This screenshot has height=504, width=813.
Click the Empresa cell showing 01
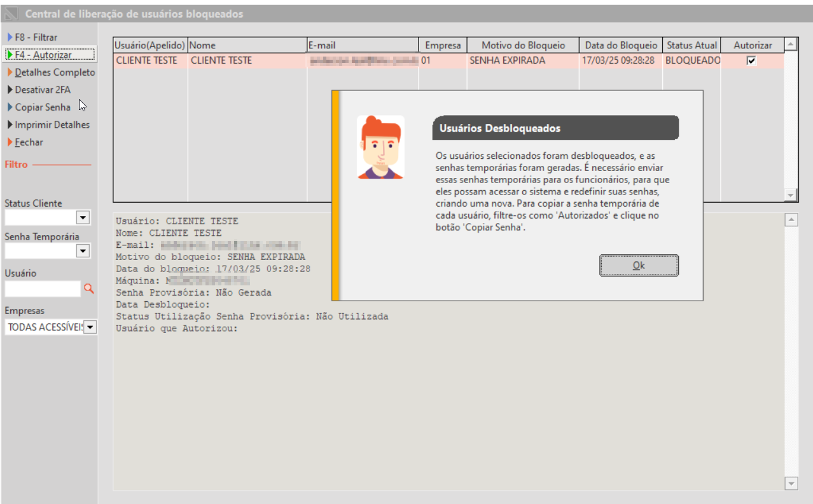click(443, 61)
